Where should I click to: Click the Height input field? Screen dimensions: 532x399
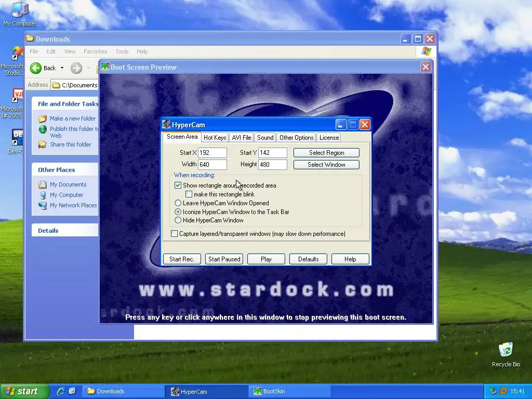click(x=273, y=165)
